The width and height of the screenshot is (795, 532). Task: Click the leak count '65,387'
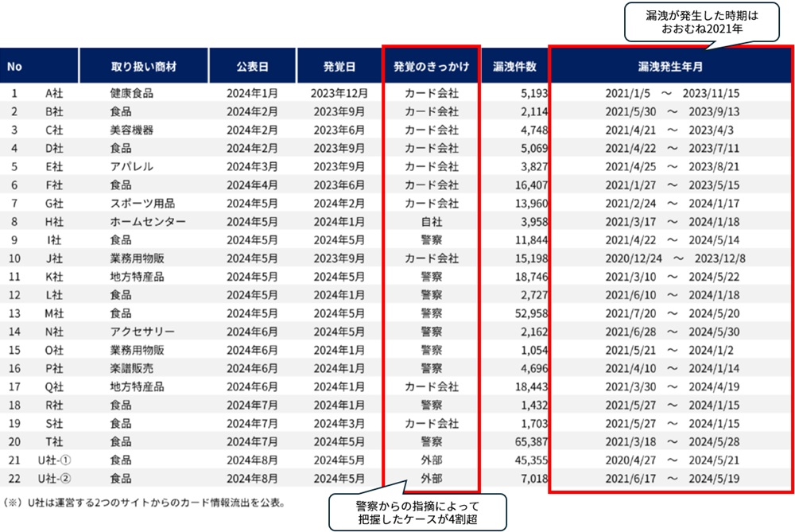[x=531, y=441]
